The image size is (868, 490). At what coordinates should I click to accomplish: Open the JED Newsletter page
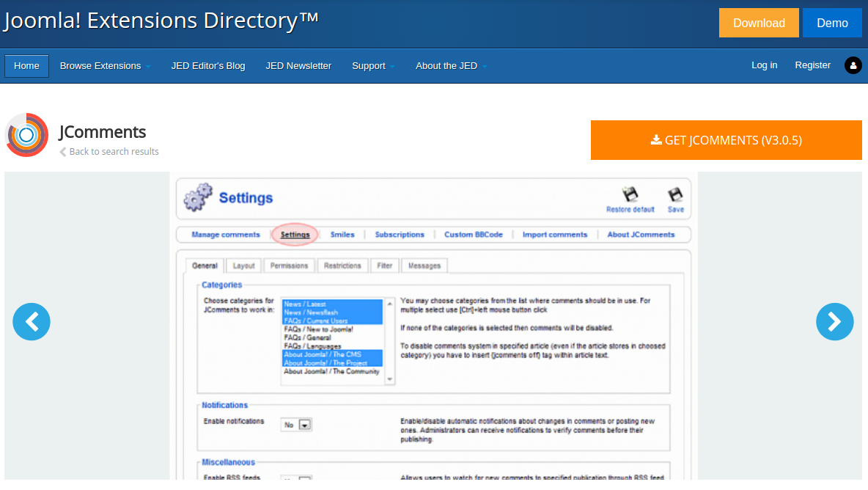click(x=298, y=66)
